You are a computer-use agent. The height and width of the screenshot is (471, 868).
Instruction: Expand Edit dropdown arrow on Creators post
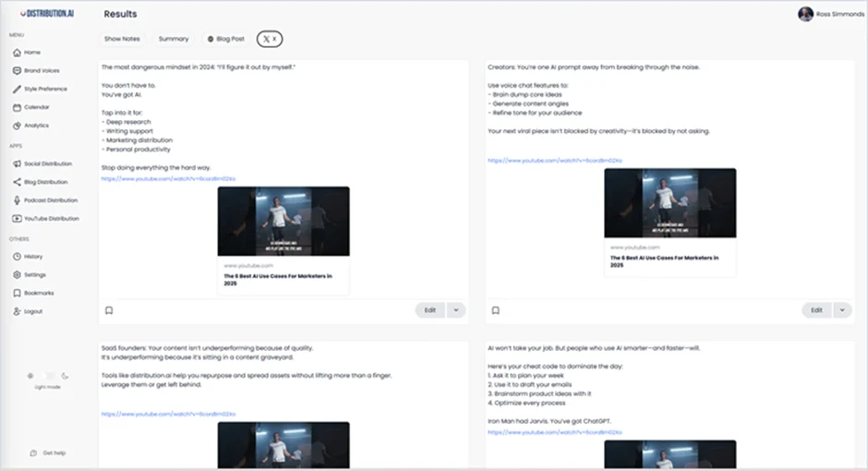[x=842, y=310]
